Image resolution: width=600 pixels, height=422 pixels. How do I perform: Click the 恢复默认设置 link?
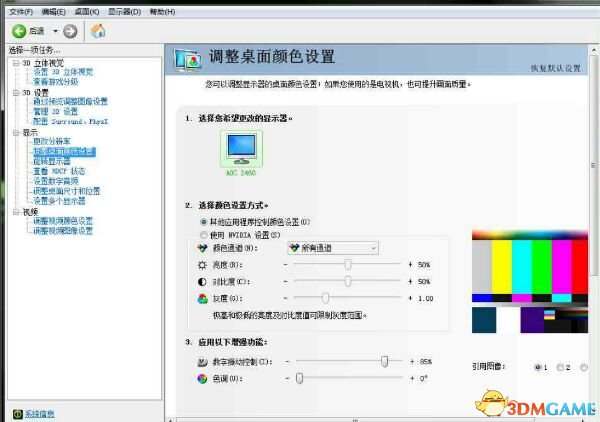[x=556, y=68]
